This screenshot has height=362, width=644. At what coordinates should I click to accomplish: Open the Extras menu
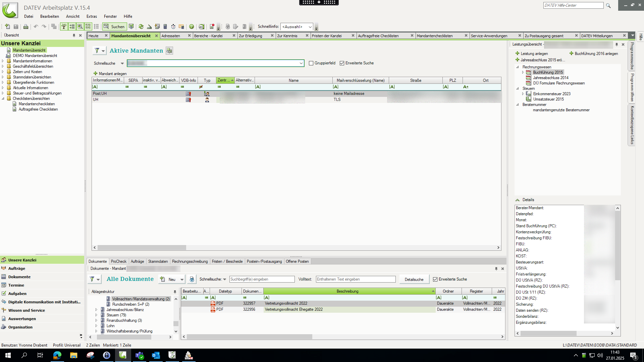(x=91, y=16)
